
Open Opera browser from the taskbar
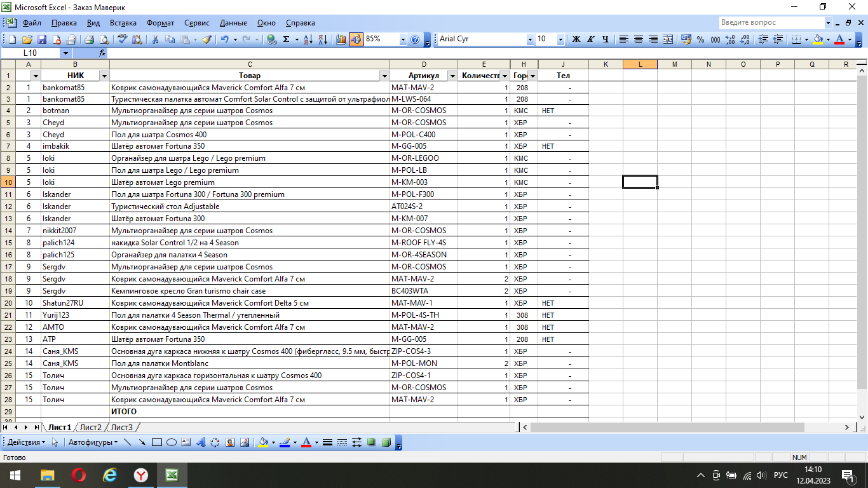coord(79,475)
